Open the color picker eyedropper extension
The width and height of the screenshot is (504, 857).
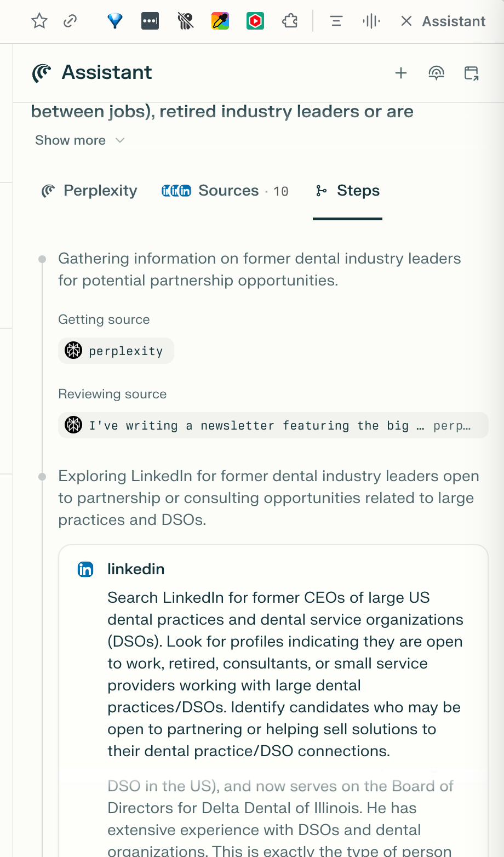[220, 21]
